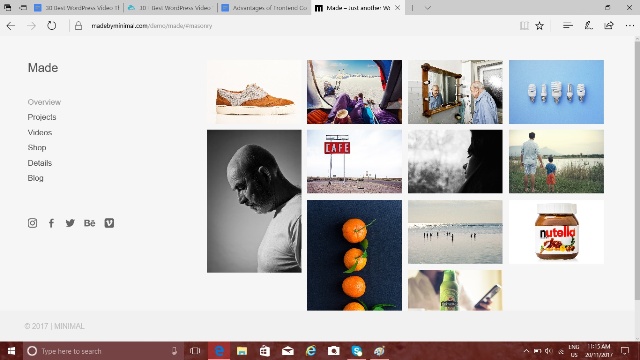The width and height of the screenshot is (640, 360).
Task: Switch to first 30 Best WordPress Video tab
Action: (x=77, y=8)
